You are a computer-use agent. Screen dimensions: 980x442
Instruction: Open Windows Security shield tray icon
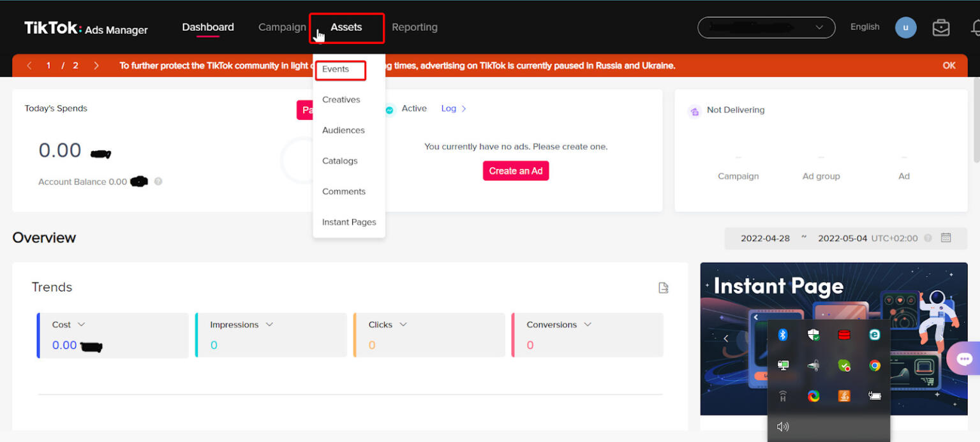[813, 335]
